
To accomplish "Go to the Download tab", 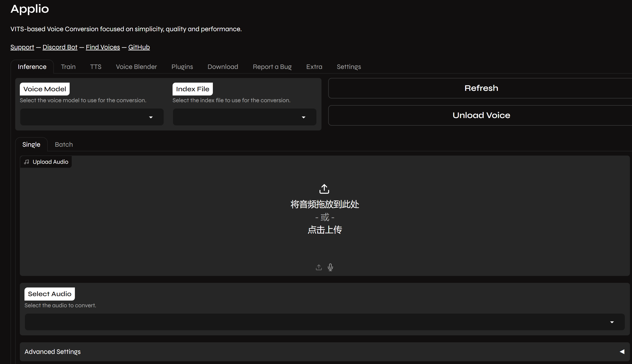I will pos(223,67).
